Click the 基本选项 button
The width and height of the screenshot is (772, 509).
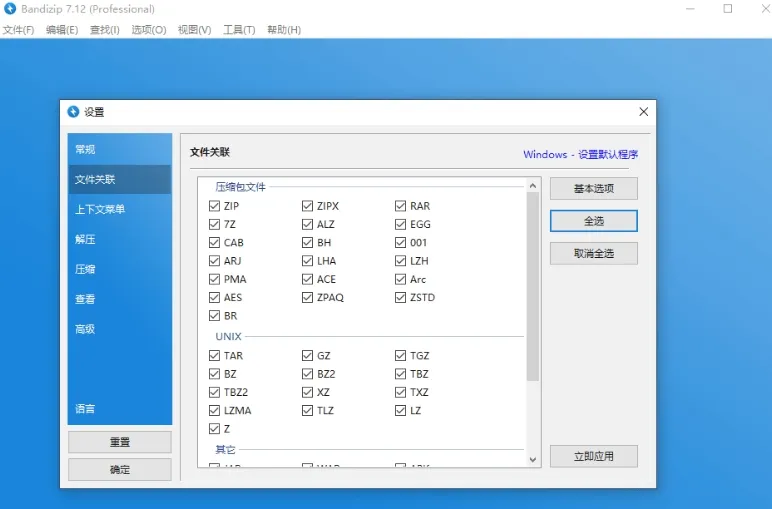[x=594, y=189]
